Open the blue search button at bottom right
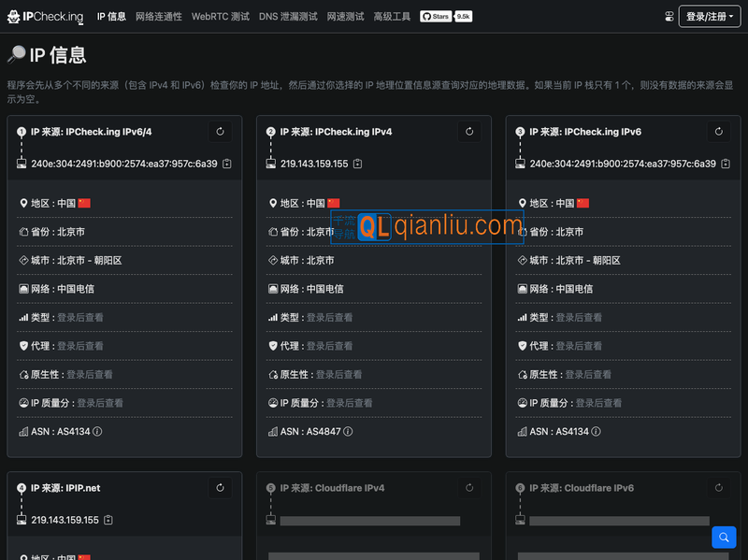 coord(723,537)
